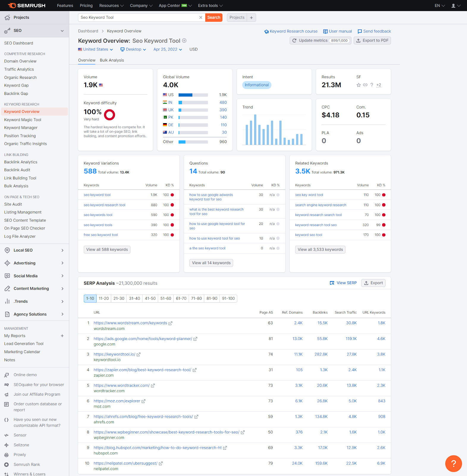The image size is (467, 476).
Task: Click the external link icon for wordstream.com URL
Action: (x=170, y=323)
